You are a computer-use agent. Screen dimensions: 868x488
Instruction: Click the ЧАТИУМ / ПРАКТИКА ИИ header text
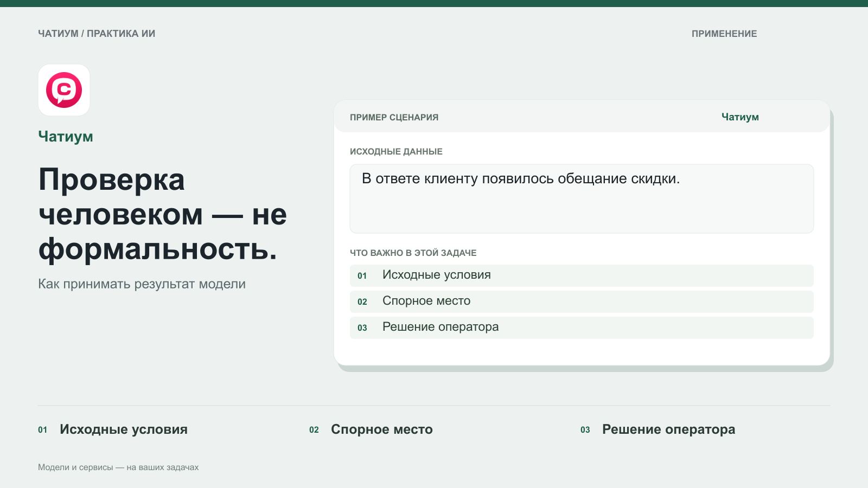click(97, 34)
